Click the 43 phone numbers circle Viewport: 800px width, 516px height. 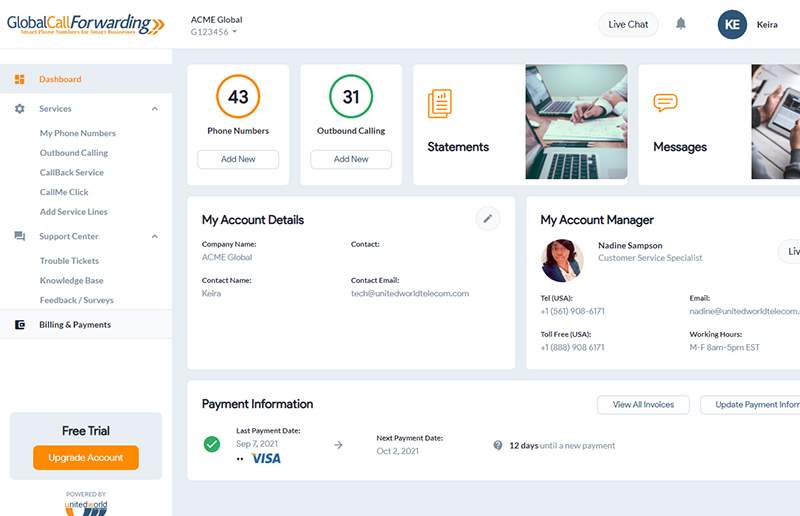coord(238,96)
